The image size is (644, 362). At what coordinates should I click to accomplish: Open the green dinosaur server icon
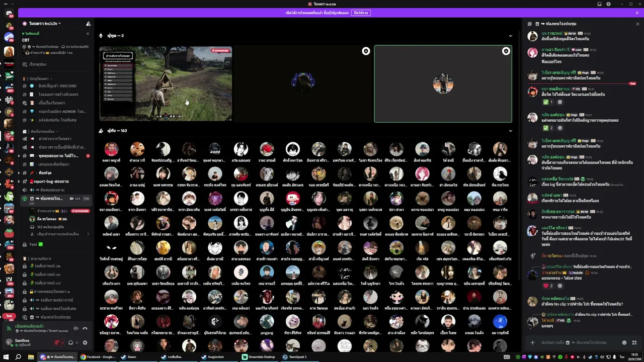point(9,197)
